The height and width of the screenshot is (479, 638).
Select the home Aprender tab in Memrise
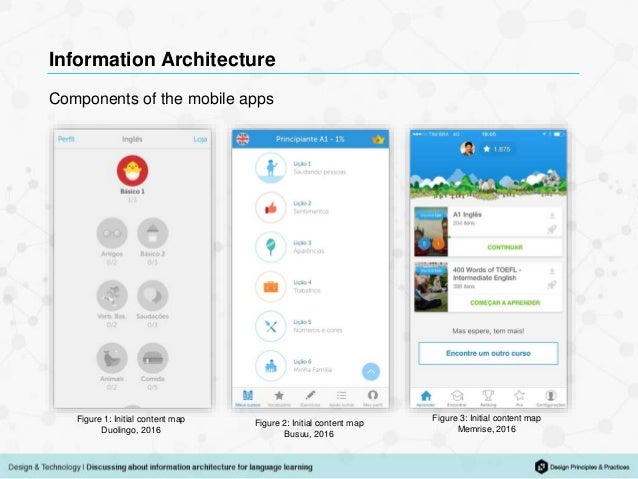click(426, 398)
